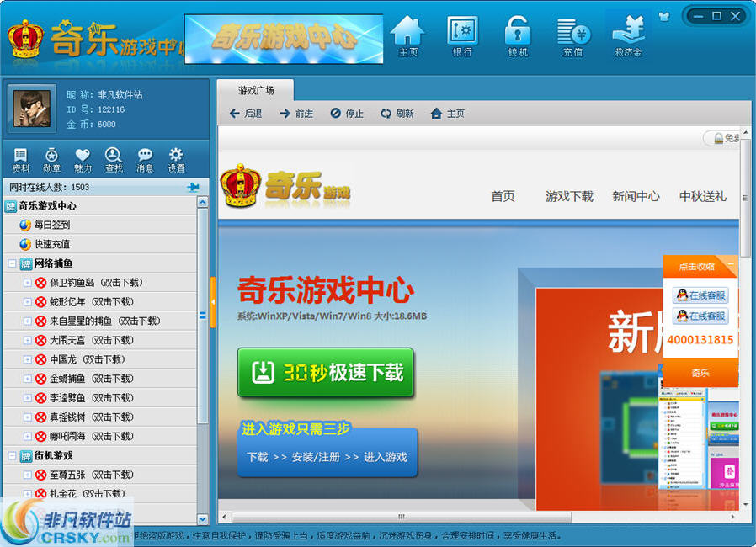The height and width of the screenshot is (547, 756).
Task: Expand the 金蟾捕鱼 game node
Action: 28,379
